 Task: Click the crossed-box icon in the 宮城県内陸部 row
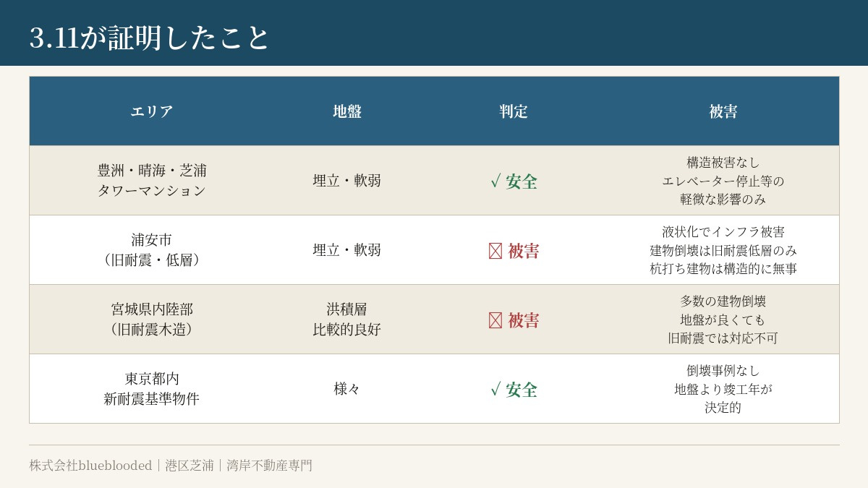[x=495, y=320]
